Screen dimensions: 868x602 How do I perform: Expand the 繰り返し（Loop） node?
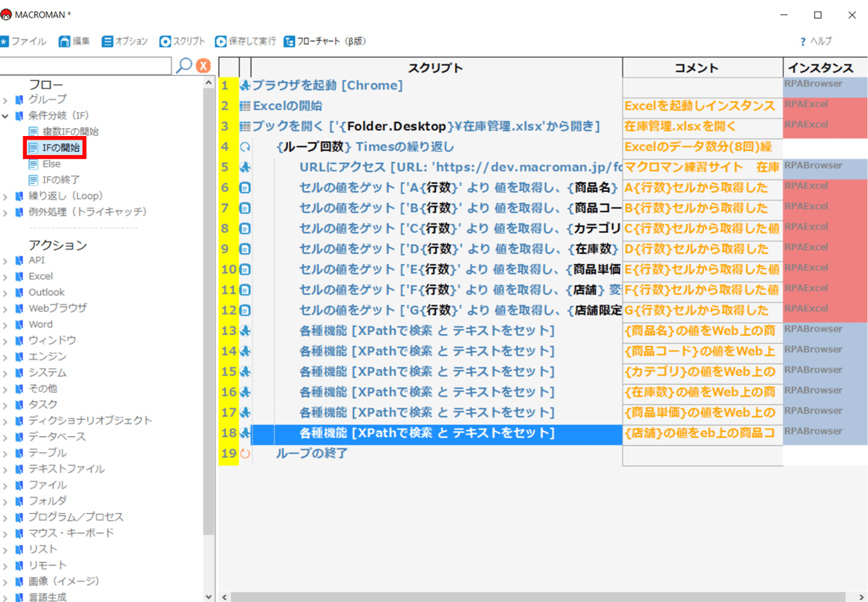6,196
